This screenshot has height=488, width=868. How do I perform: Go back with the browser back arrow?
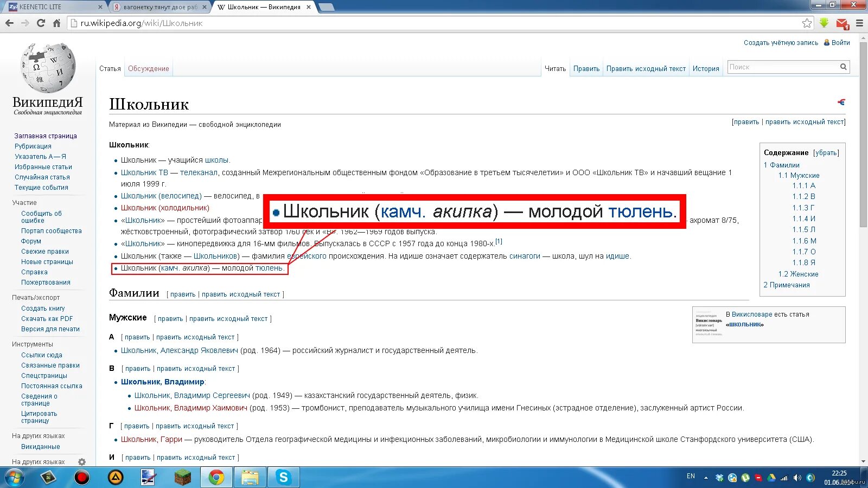point(9,23)
